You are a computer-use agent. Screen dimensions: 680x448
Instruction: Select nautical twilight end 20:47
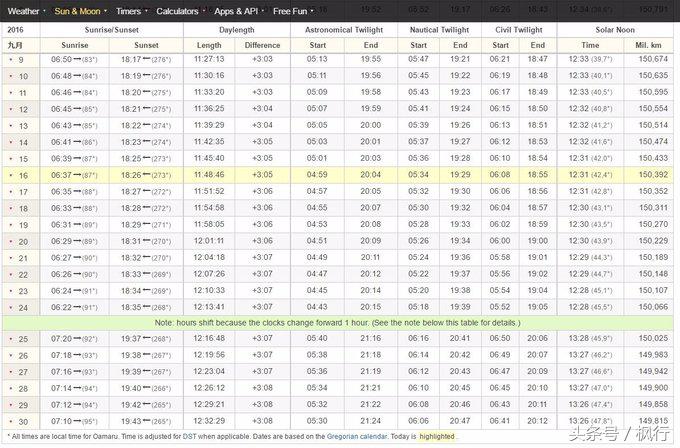[460, 421]
